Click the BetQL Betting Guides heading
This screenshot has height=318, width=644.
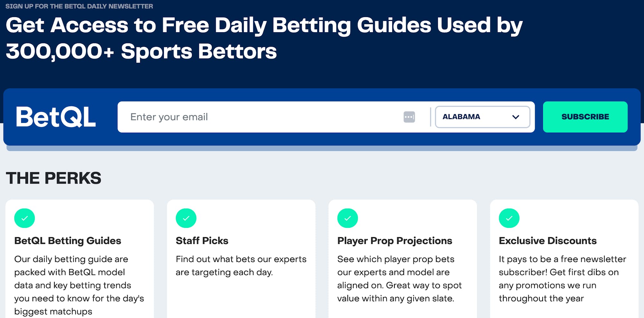[x=68, y=241]
